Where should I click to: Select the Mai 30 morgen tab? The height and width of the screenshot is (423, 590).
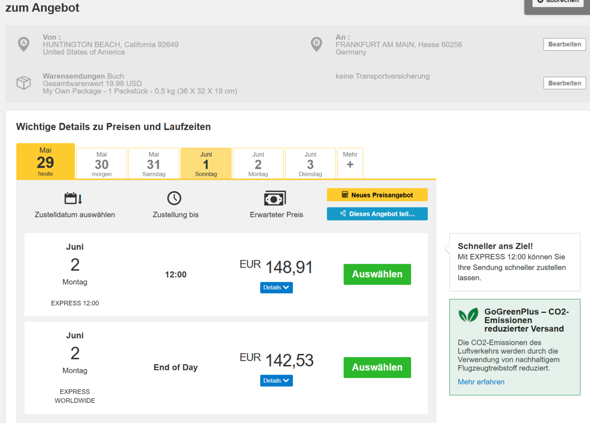102,163
